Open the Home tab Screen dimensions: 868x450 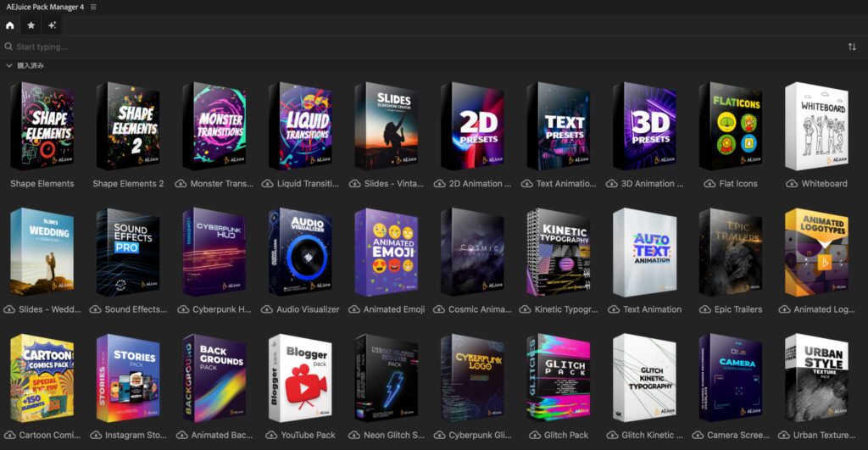coord(10,25)
